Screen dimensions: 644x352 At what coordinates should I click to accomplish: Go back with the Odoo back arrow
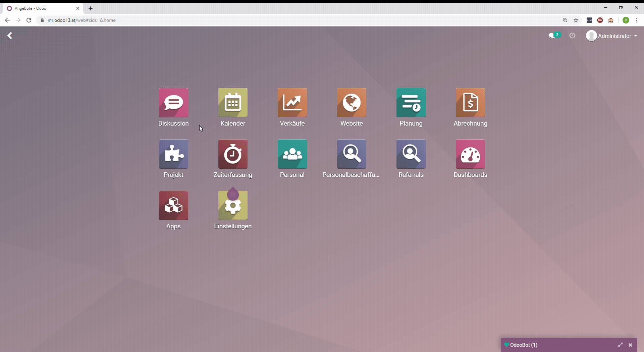coord(10,36)
